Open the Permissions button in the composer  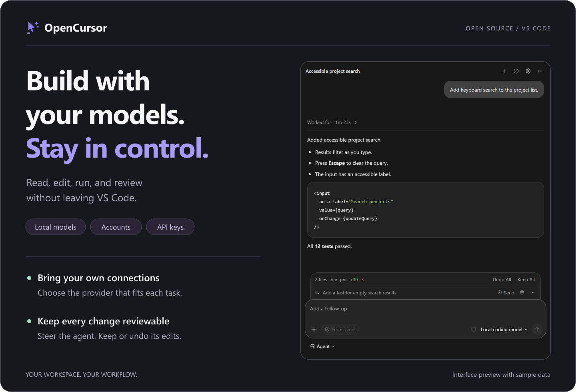[341, 329]
